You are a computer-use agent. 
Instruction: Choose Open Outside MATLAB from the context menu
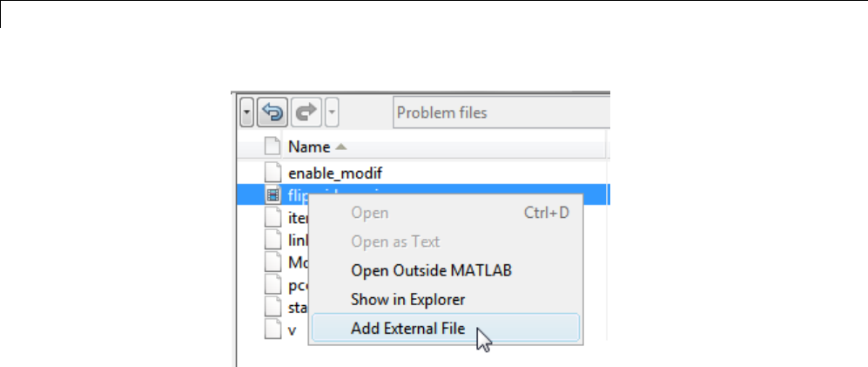[x=431, y=270]
